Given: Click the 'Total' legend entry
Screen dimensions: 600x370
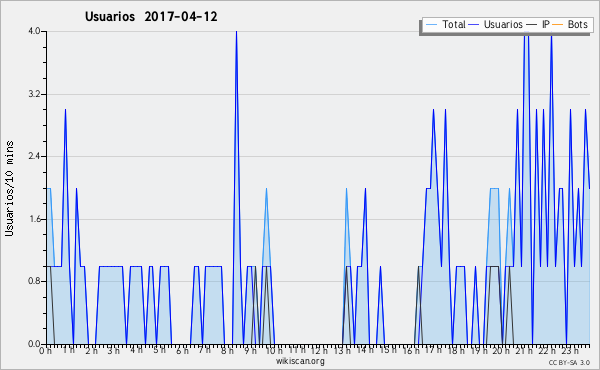Looking at the screenshot, I should coord(446,24).
